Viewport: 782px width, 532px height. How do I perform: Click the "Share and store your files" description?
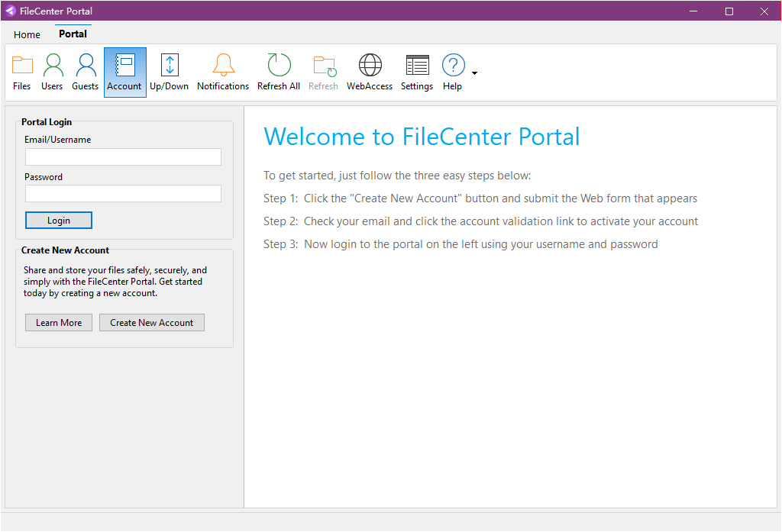pos(115,282)
